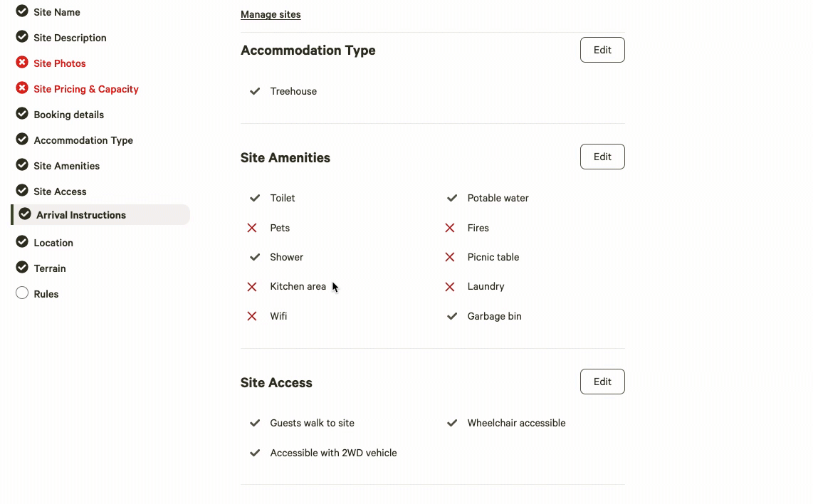The height and width of the screenshot is (504, 813).
Task: Click the checkmark icon next to Potable water
Action: [452, 198]
